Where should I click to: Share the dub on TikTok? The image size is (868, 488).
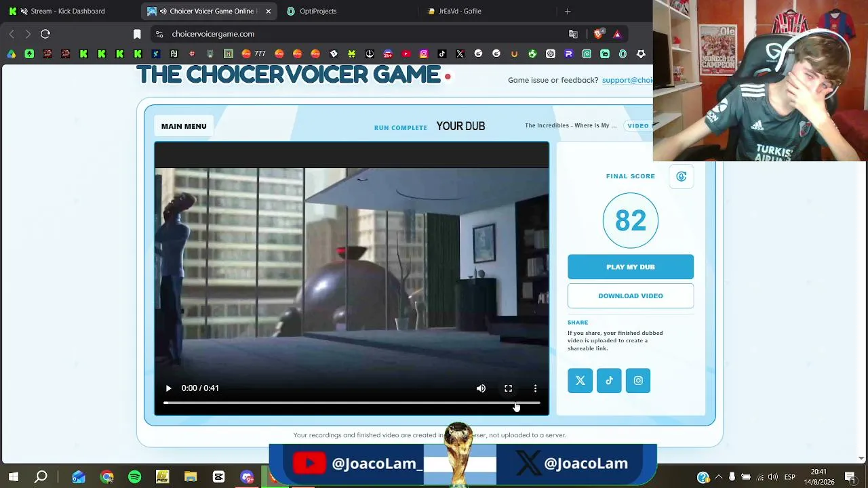click(609, 381)
